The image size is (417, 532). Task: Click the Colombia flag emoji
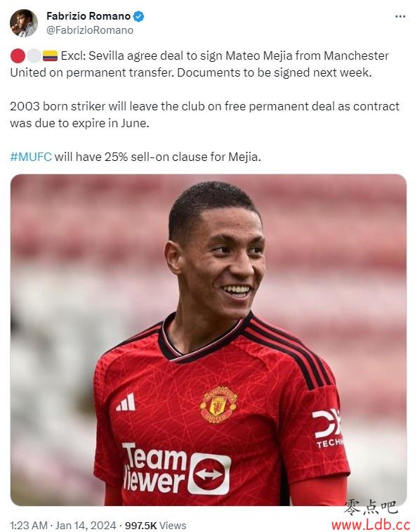50,56
